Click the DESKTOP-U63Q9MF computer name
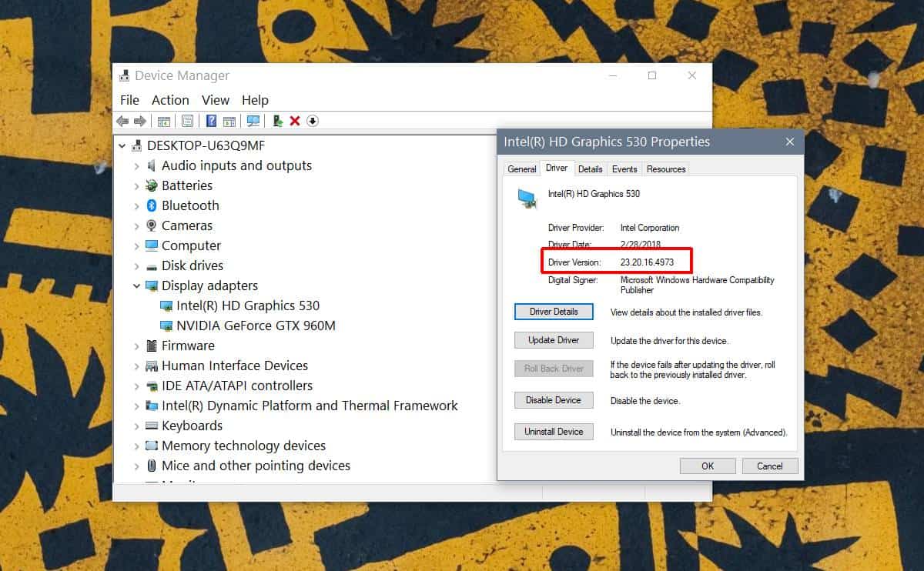 point(206,145)
